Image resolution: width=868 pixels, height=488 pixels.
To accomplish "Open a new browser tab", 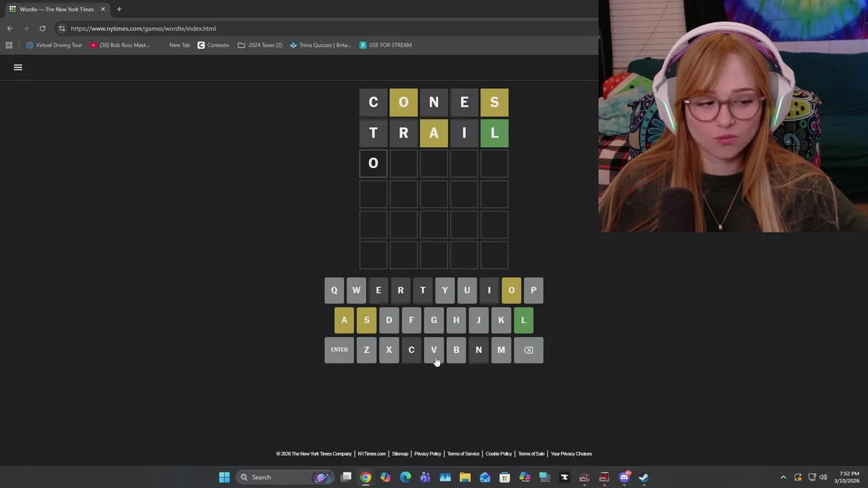I will 119,9.
